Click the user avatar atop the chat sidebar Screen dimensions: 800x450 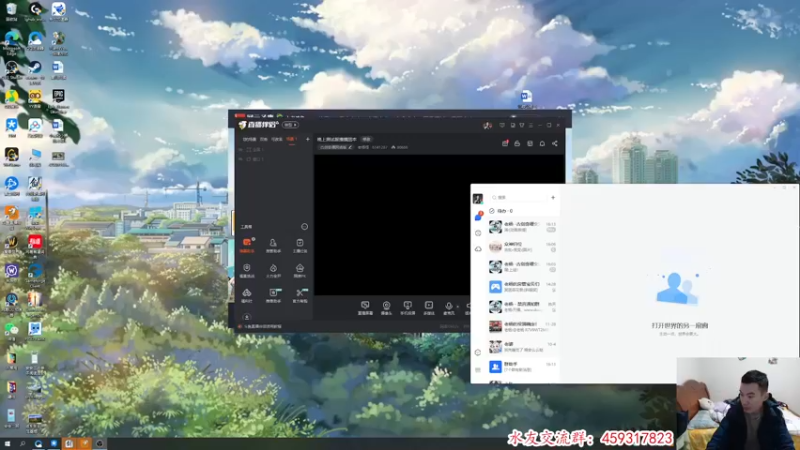[x=478, y=198]
